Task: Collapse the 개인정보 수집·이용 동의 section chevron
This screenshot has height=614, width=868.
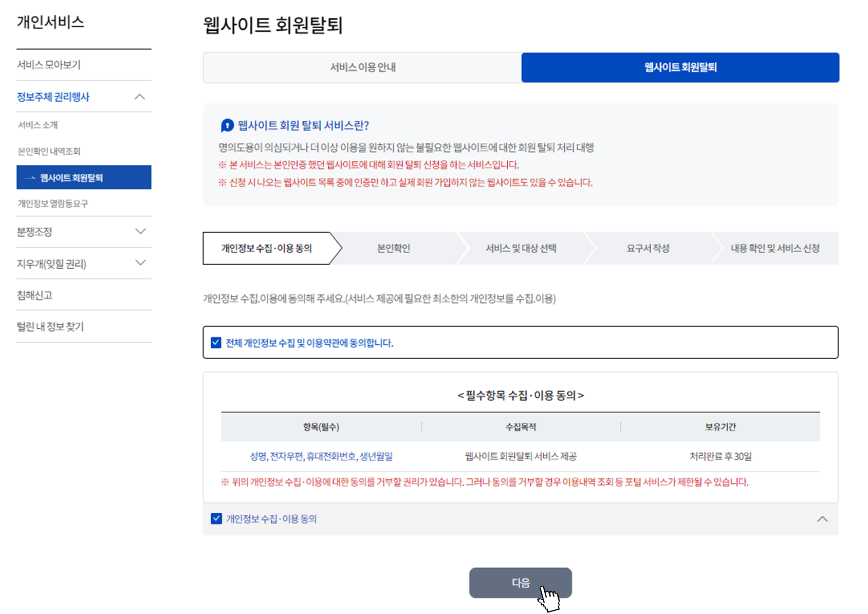Action: (x=822, y=519)
